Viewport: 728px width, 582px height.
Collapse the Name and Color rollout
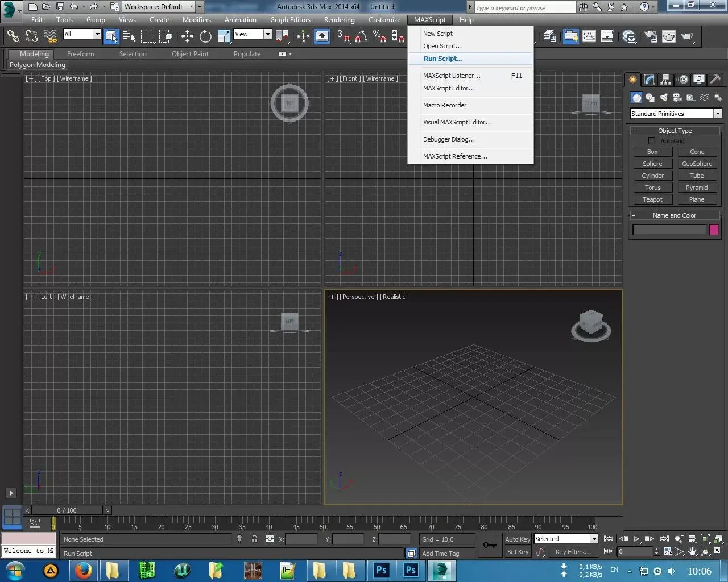click(x=675, y=215)
